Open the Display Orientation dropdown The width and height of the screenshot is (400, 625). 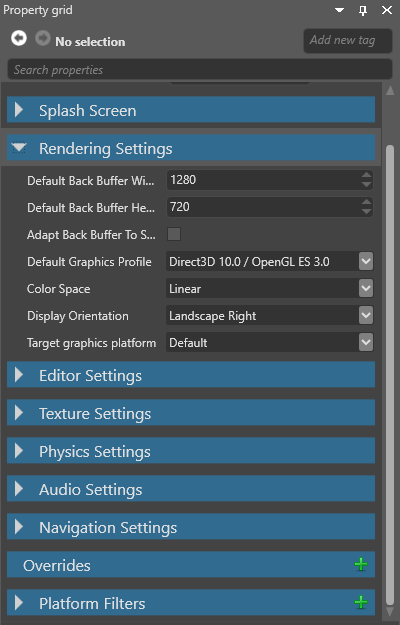pyautogui.click(x=366, y=315)
